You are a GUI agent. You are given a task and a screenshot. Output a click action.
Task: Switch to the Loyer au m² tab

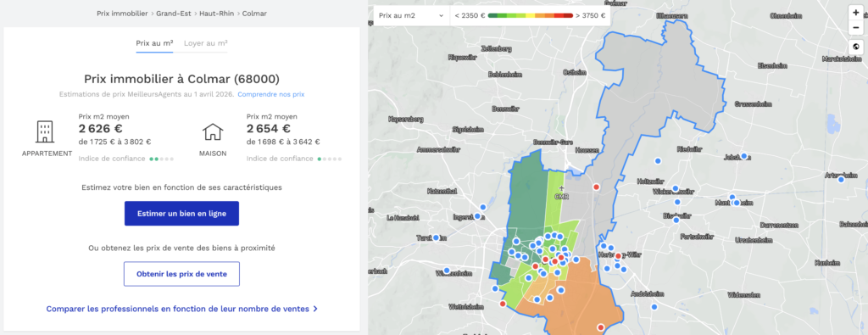[205, 42]
